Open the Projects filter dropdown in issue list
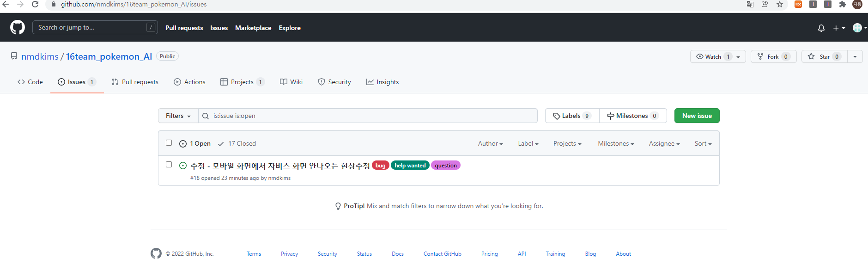 (x=567, y=143)
